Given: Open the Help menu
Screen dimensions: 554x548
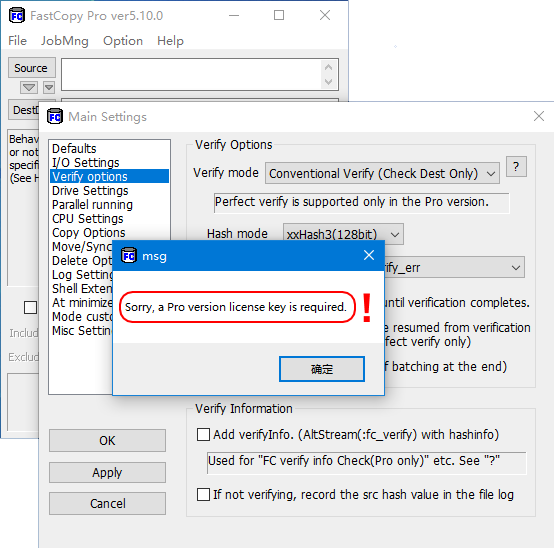Looking at the screenshot, I should (170, 41).
